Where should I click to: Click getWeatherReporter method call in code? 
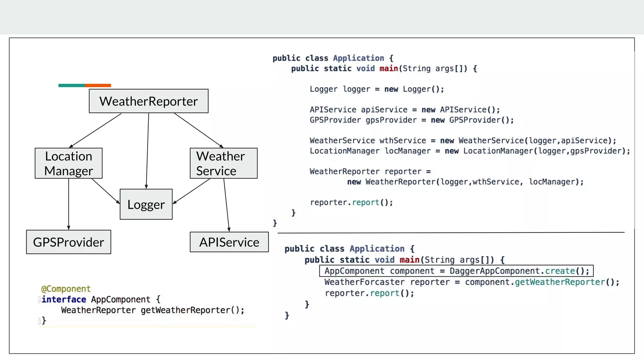560,282
